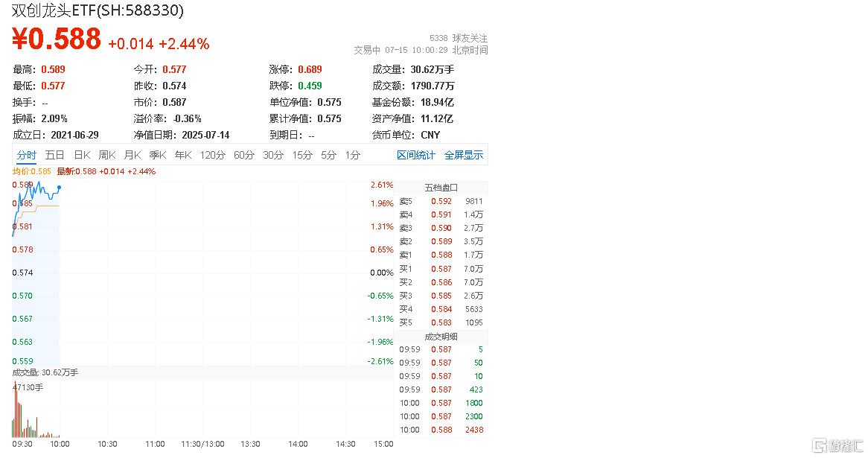
Task: Click the current price ¥0.588
Action: click(57, 39)
